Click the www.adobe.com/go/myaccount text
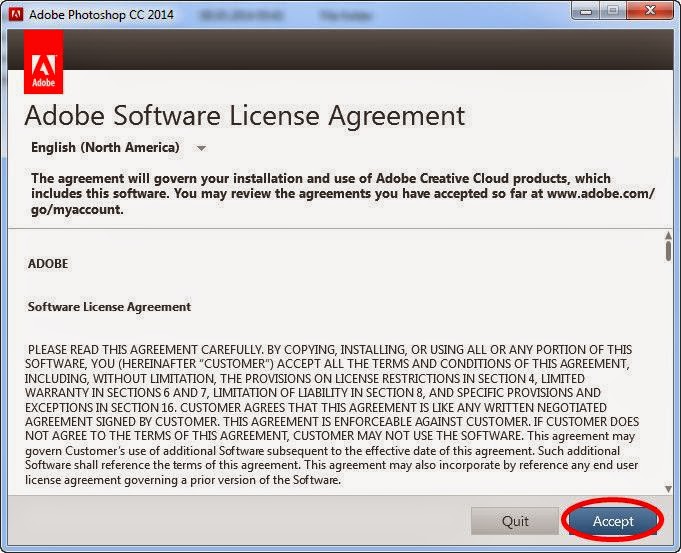The image size is (681, 553). point(342,201)
